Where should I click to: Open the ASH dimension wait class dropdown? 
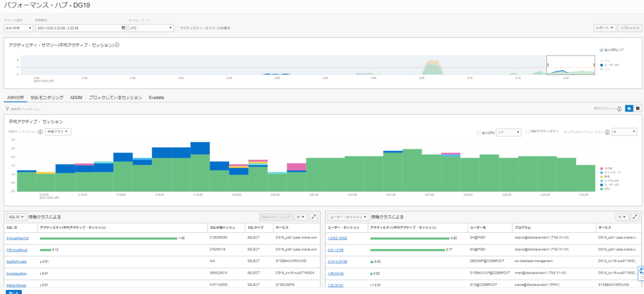(x=58, y=131)
